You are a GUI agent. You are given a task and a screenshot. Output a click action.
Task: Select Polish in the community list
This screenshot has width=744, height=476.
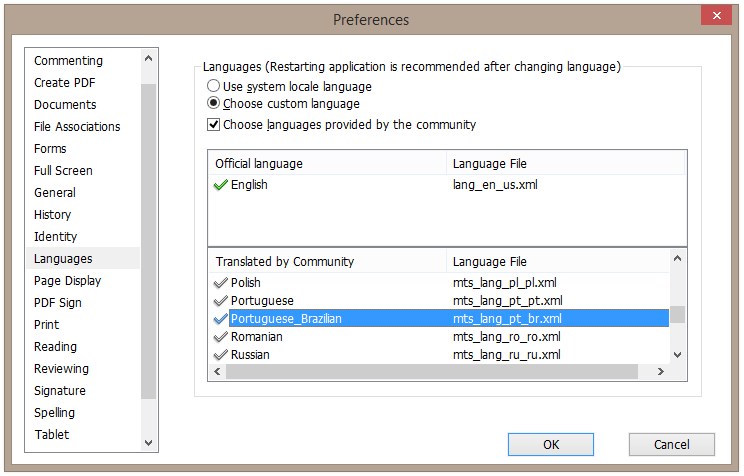(x=439, y=283)
